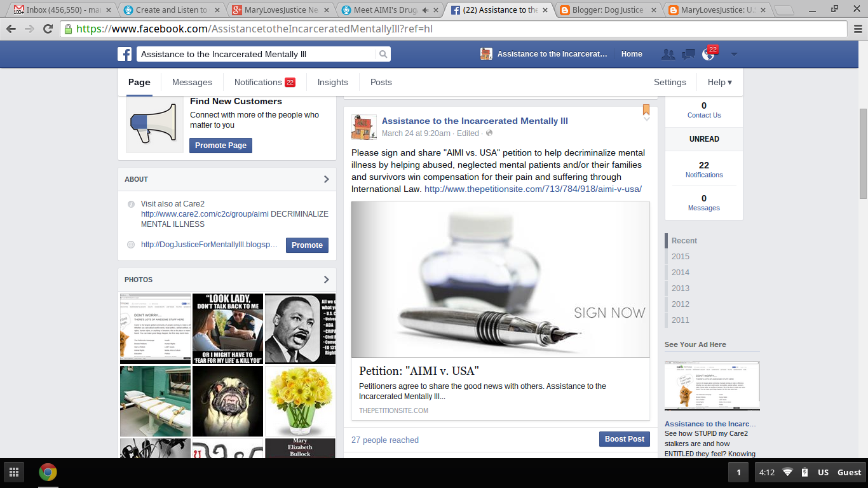The height and width of the screenshot is (488, 868).
Task: Click Home in the blue header
Action: pos(632,54)
